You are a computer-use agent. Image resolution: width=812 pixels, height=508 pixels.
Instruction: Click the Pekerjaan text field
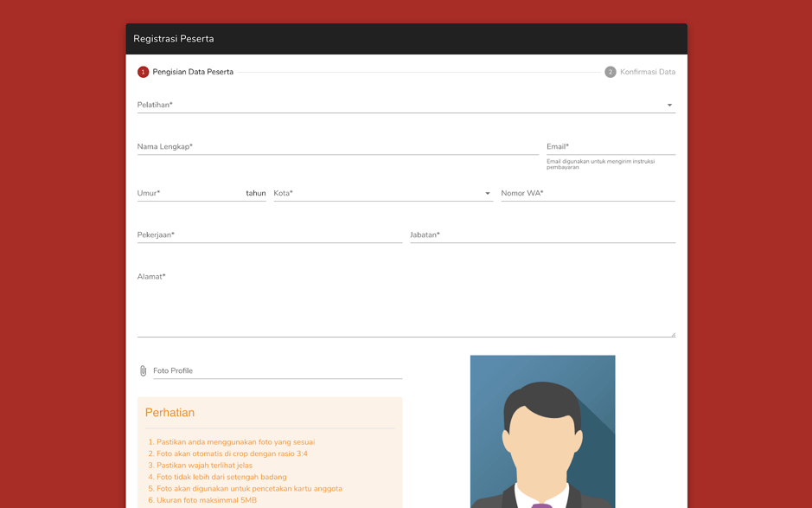[269, 235]
